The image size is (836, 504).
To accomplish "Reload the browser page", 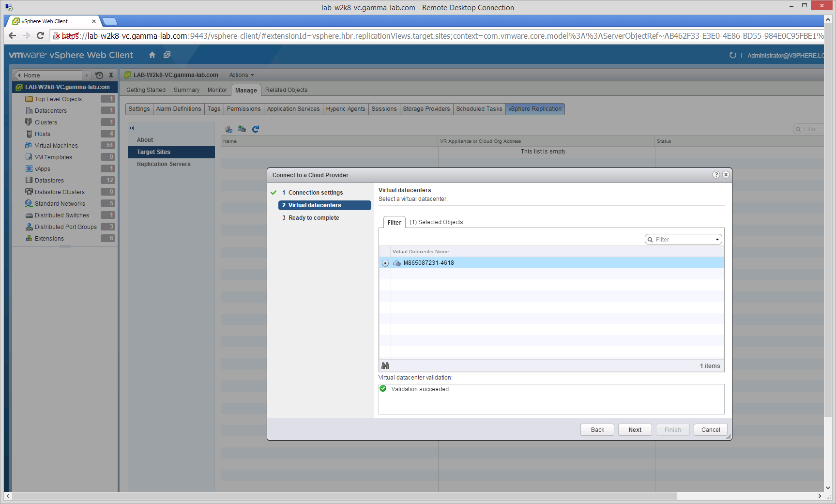I will tap(40, 35).
